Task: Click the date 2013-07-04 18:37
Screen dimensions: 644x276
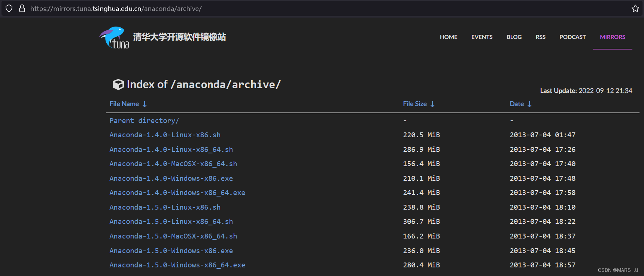Action: 543,236
